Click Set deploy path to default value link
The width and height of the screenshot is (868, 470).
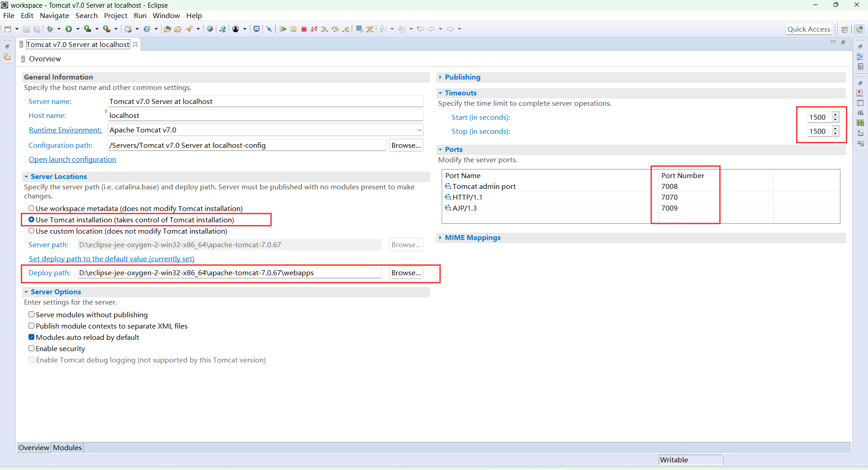(x=112, y=258)
